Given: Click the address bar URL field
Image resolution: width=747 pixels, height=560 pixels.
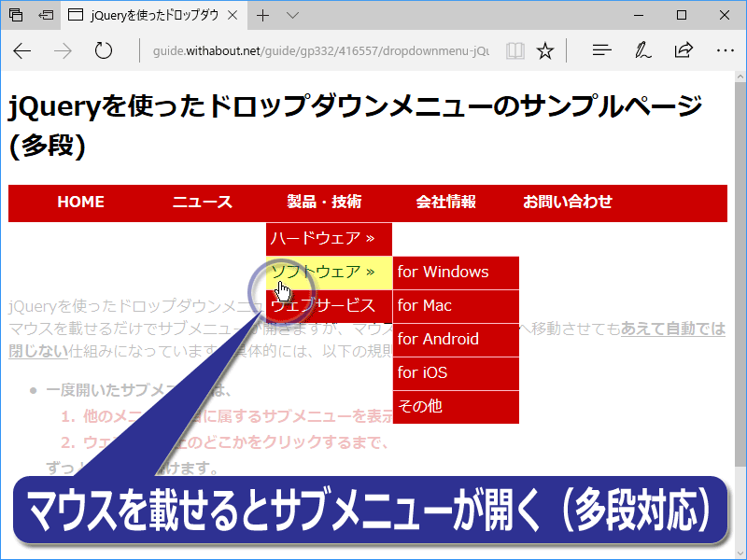Looking at the screenshot, I should click(x=317, y=50).
